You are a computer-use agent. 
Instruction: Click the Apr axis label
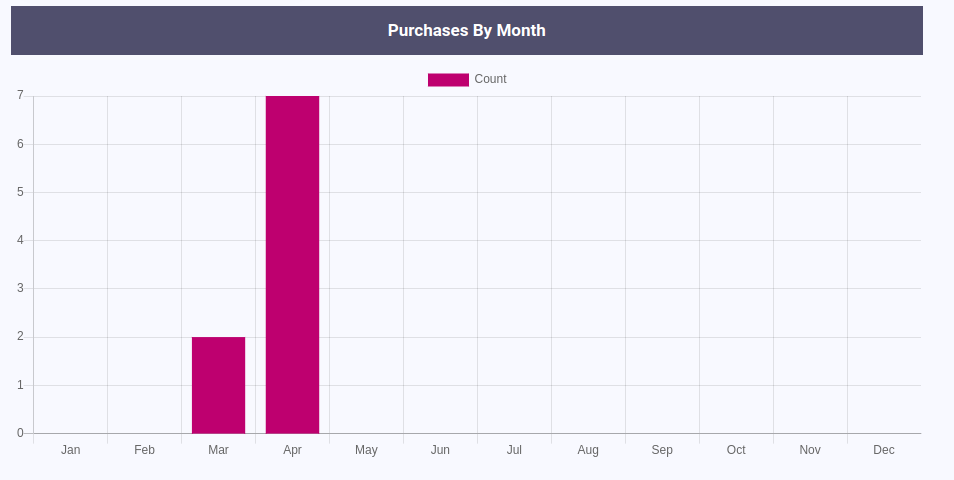(x=292, y=450)
